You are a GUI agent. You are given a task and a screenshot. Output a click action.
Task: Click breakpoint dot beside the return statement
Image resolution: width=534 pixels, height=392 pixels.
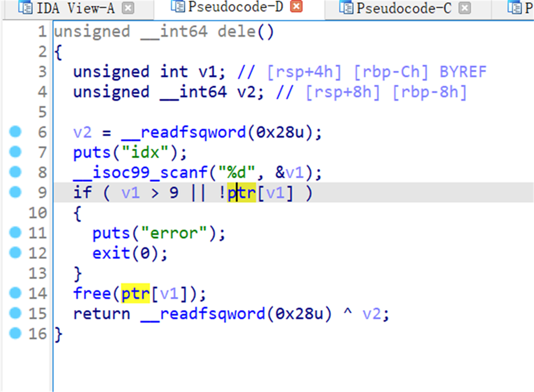tap(16, 313)
